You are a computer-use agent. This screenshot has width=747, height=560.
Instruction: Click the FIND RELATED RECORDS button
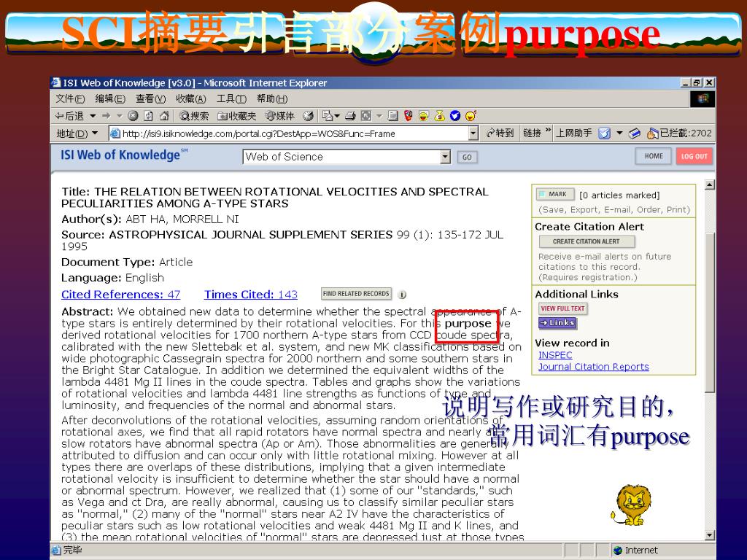pyautogui.click(x=356, y=294)
